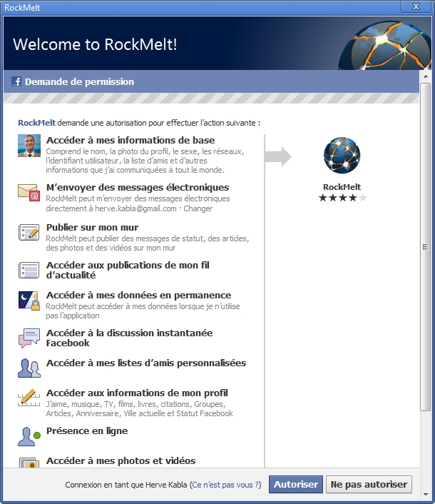
Task: Click 'Présence en ligne' heading
Action: tap(87, 430)
